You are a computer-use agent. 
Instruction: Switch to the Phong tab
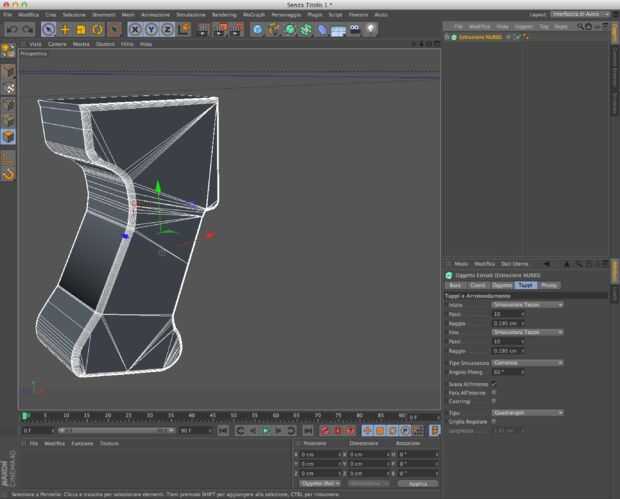pyautogui.click(x=550, y=285)
